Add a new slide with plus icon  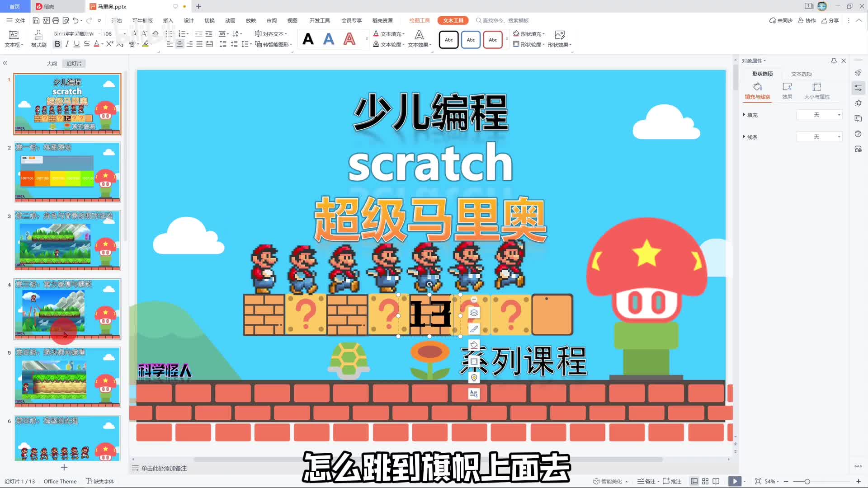[64, 467]
